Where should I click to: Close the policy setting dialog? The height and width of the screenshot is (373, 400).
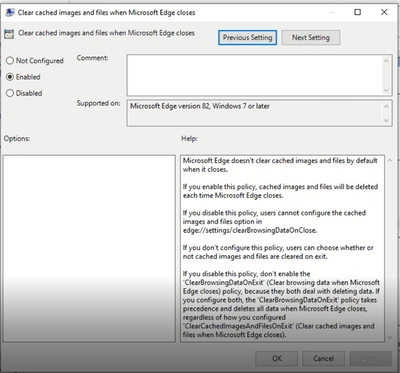tap(384, 12)
